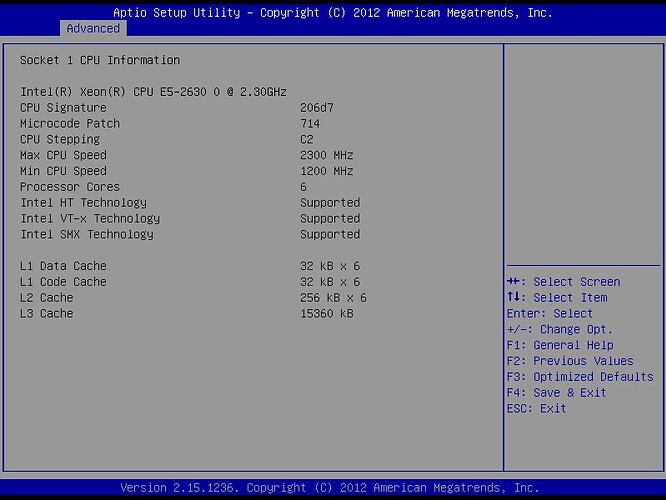Select the Microcode Patch label

click(x=70, y=124)
